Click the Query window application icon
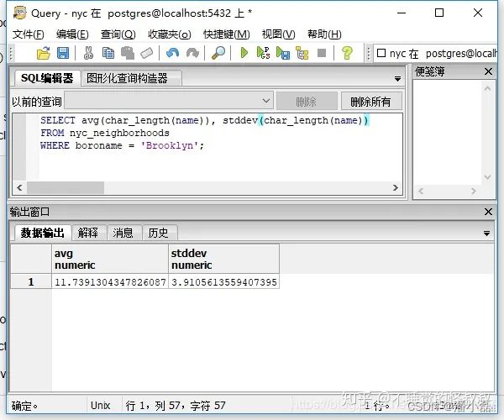Viewport: 504px width, 420px height. 20,13
